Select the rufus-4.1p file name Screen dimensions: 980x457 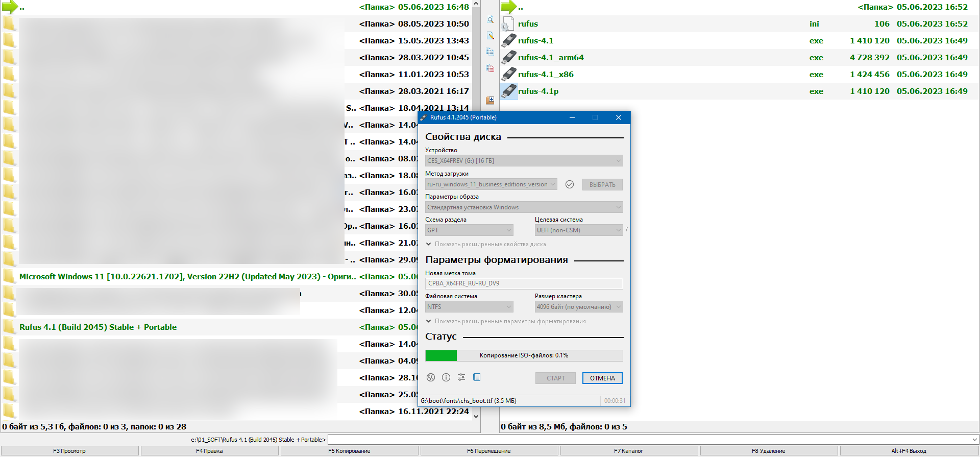coord(538,91)
